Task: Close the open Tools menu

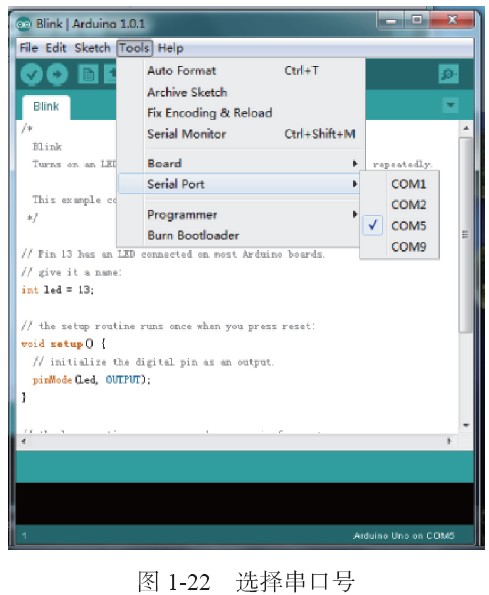Action: (134, 48)
